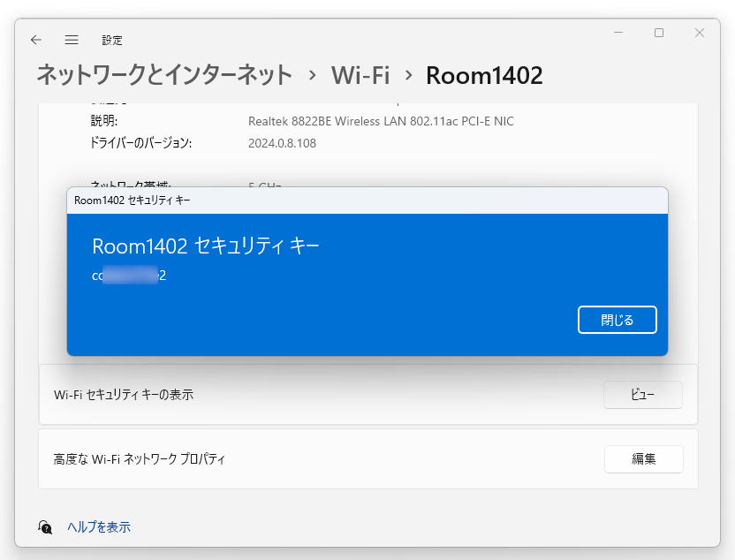Viewport: 735px width, 560px height.
Task: Select the Wi-Fi breadcrumb item
Action: [x=361, y=76]
